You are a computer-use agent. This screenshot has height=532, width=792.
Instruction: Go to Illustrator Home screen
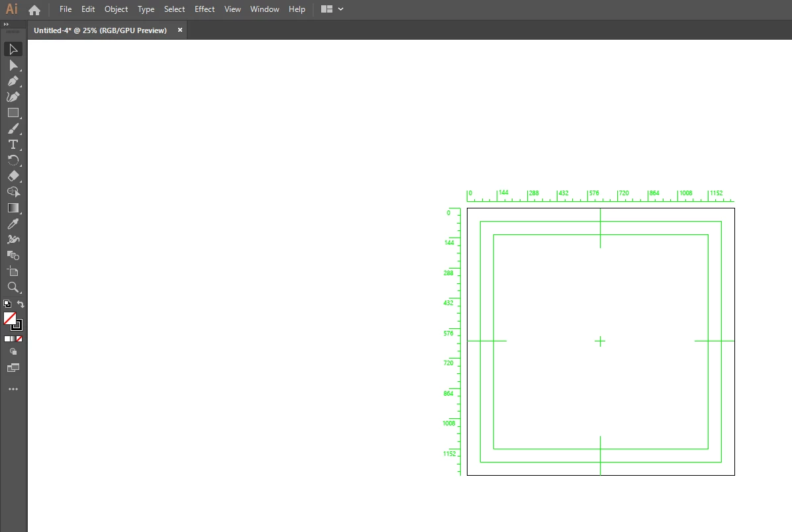[x=34, y=9]
